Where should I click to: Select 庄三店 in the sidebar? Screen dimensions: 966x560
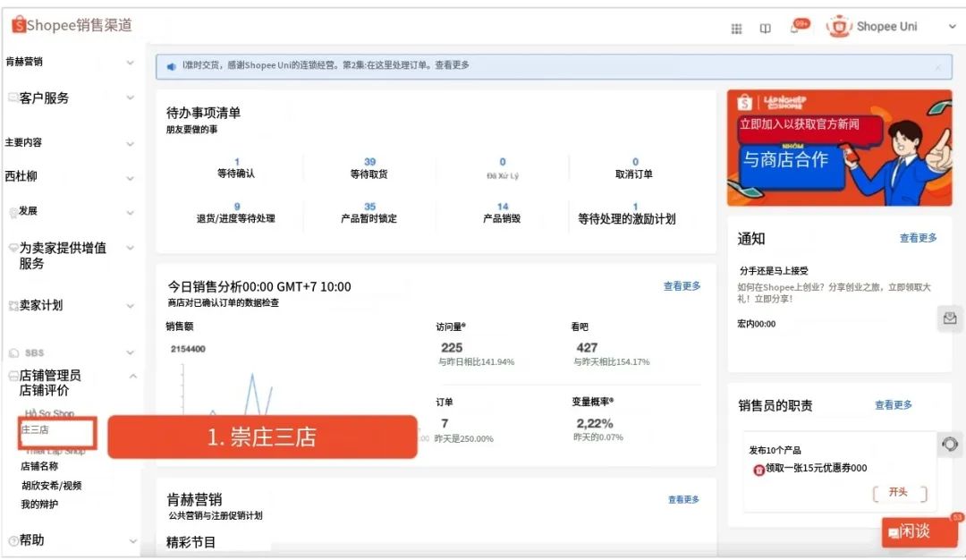tap(36, 430)
